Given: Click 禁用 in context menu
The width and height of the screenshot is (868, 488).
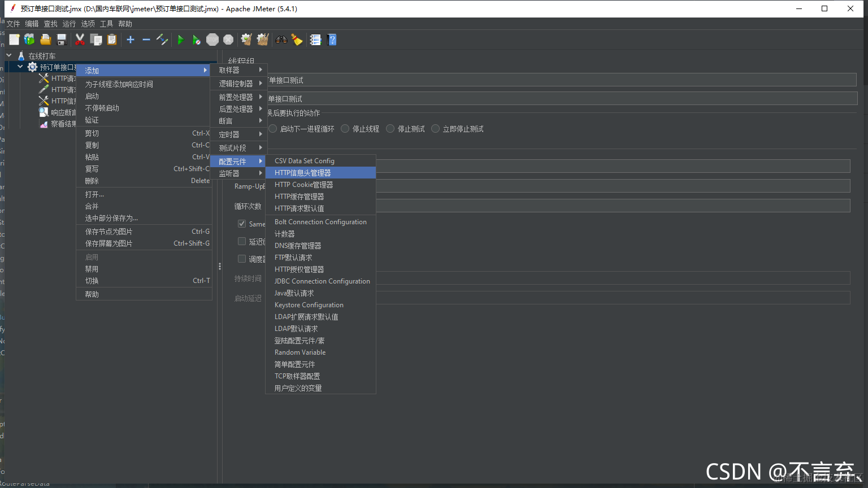Looking at the screenshot, I should click(144, 269).
